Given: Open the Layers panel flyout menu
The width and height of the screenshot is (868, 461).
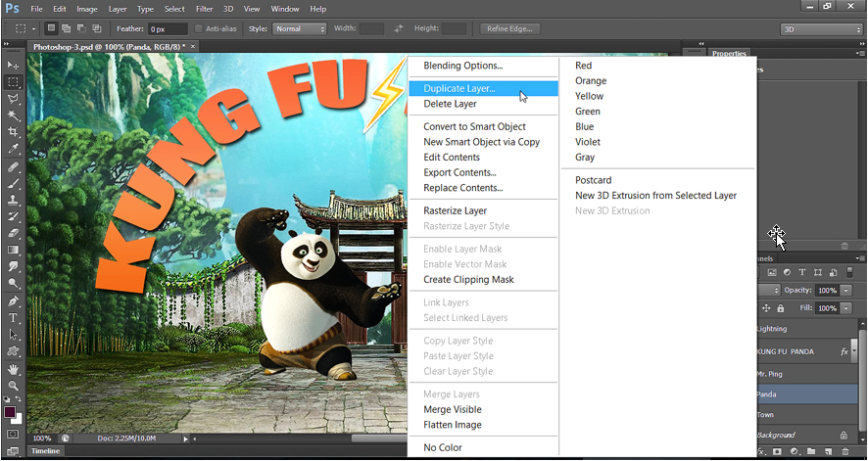Looking at the screenshot, I should coord(858,258).
